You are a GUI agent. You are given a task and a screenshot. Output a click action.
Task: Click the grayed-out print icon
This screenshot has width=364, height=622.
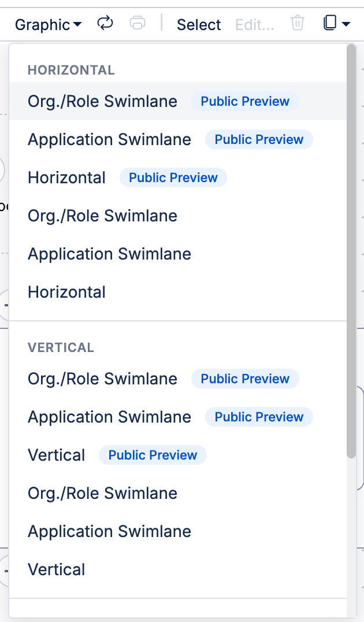pos(137,23)
